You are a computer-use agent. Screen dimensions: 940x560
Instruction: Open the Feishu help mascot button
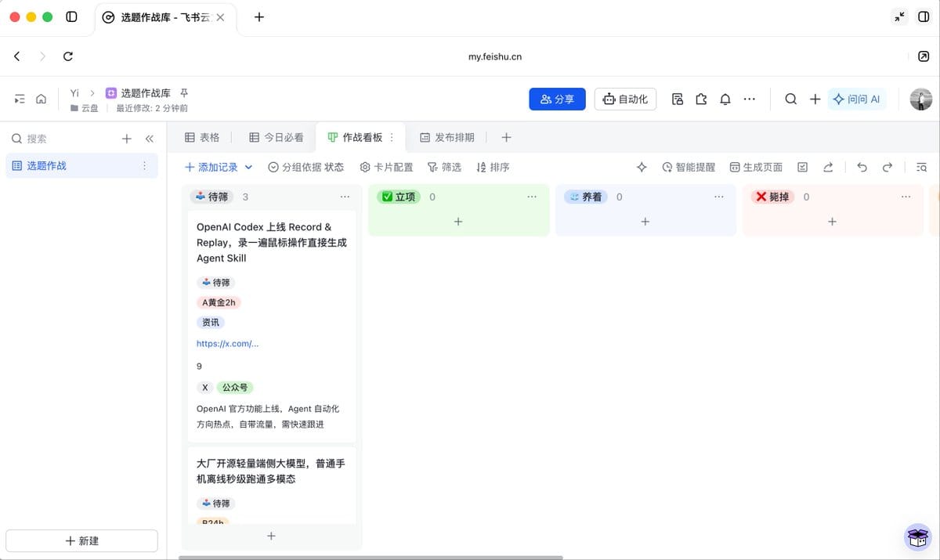pyautogui.click(x=917, y=537)
